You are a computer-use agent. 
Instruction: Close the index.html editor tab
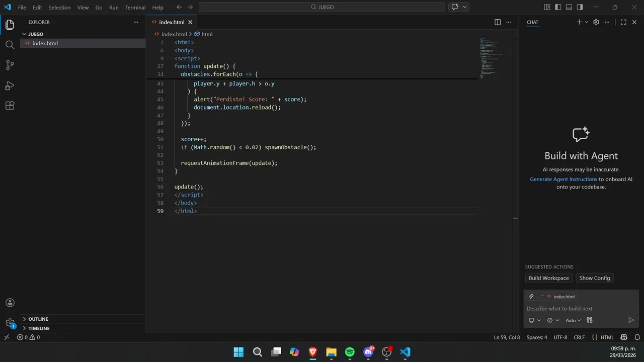coord(190,22)
